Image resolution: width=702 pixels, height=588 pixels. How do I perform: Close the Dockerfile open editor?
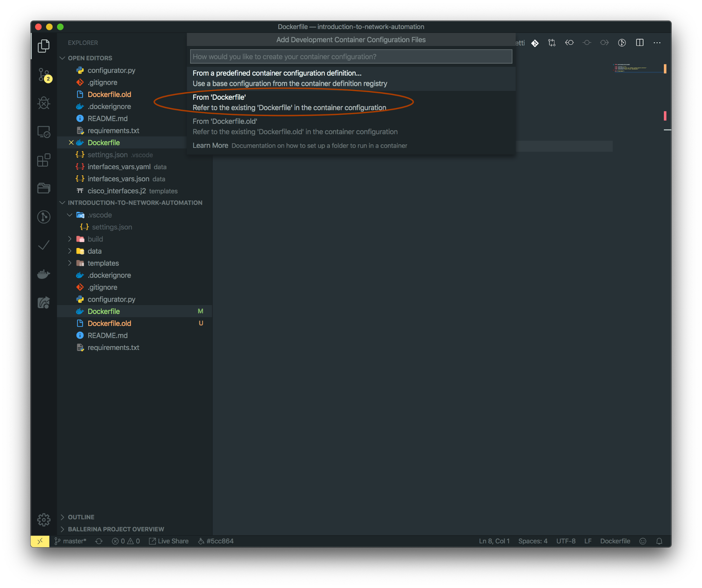click(x=71, y=143)
